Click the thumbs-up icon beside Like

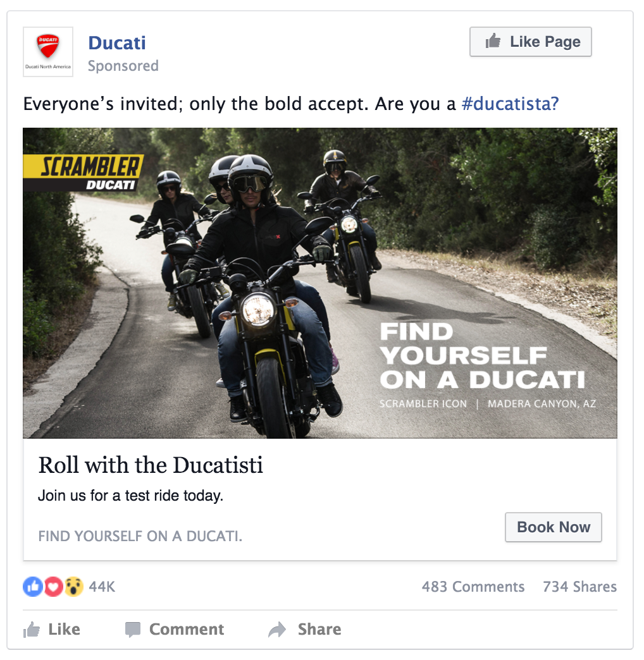[32, 629]
